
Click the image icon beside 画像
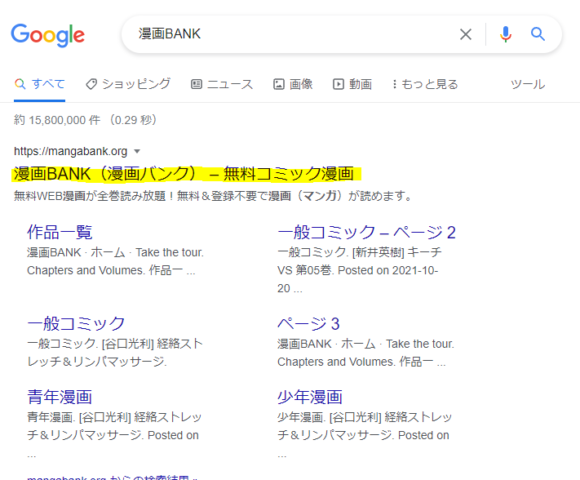coord(279,84)
